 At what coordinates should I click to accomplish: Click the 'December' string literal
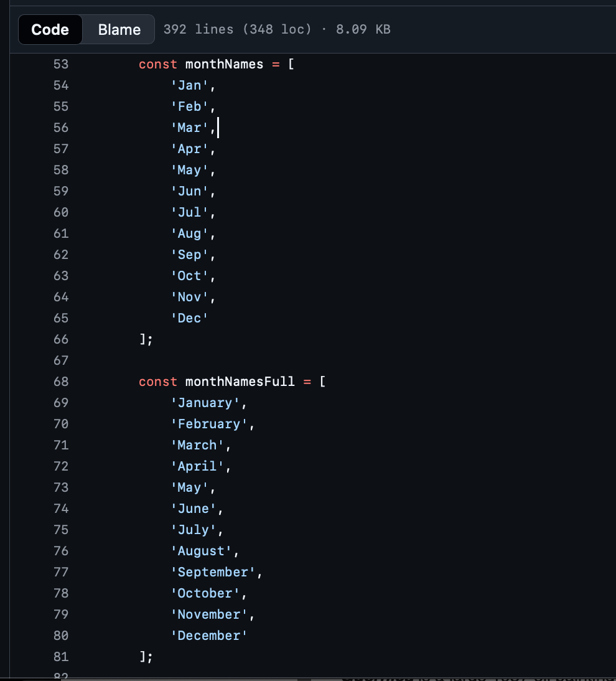(209, 636)
